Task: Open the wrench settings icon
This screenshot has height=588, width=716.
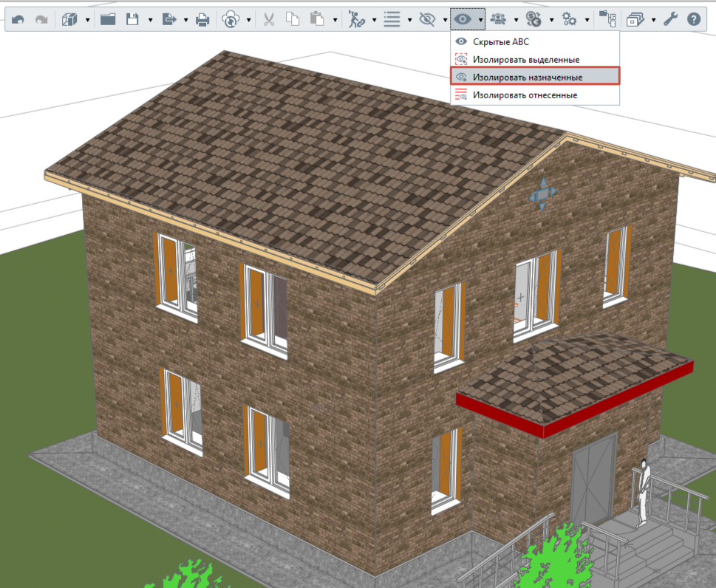Action: (x=670, y=19)
